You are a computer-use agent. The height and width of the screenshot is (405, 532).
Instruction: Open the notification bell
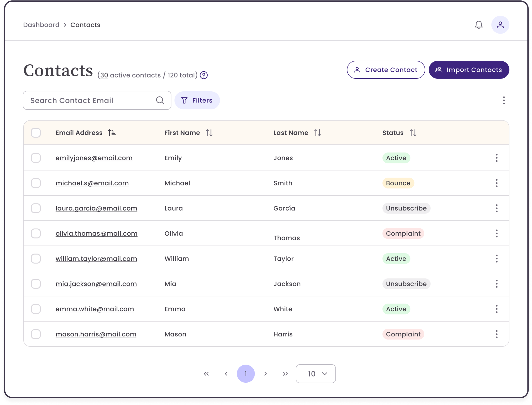click(479, 25)
